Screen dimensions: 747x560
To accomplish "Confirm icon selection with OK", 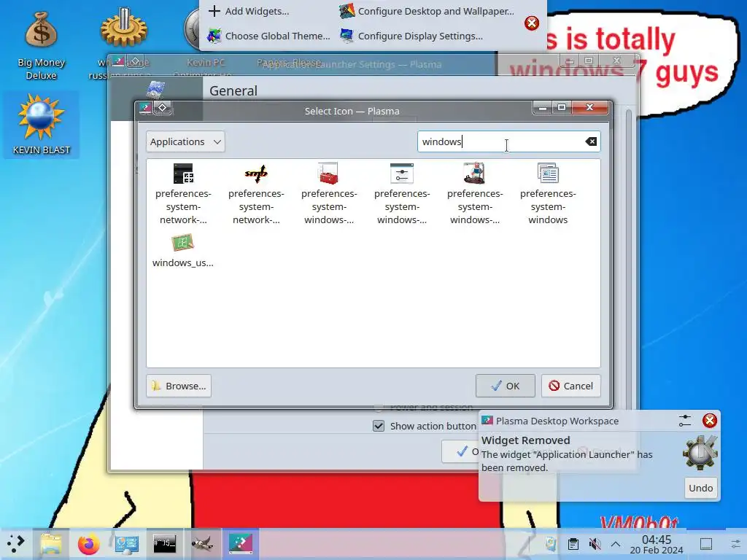I will (x=505, y=386).
